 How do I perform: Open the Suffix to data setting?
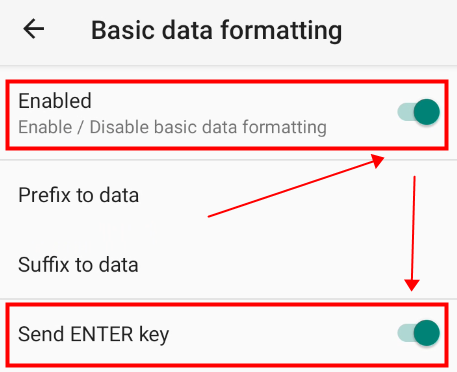[x=228, y=265]
